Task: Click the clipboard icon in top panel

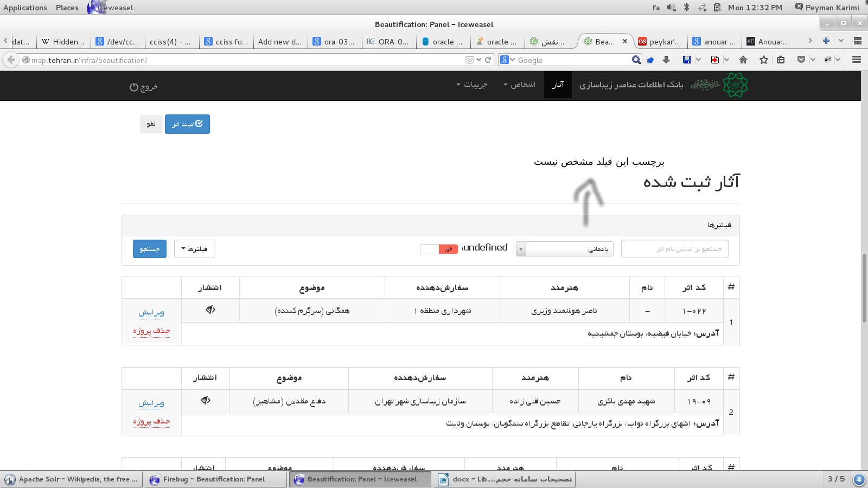Action: pyautogui.click(x=717, y=8)
